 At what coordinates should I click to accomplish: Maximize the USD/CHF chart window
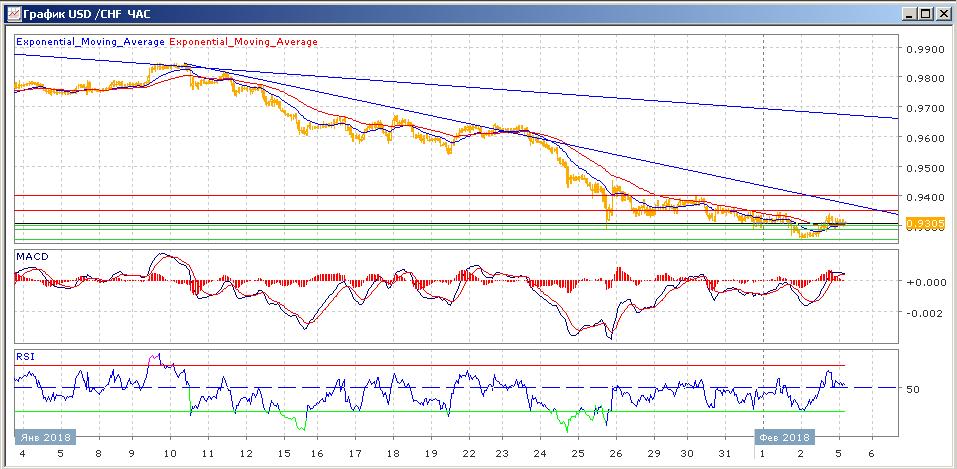[925, 13]
